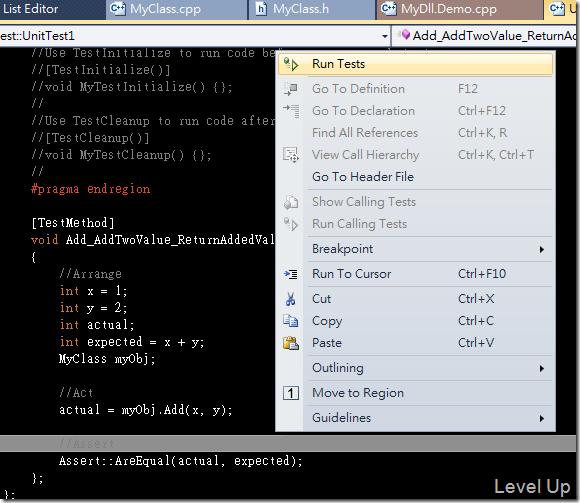This screenshot has width=580, height=503.
Task: Click the '//Act' comment line
Action: (76, 393)
